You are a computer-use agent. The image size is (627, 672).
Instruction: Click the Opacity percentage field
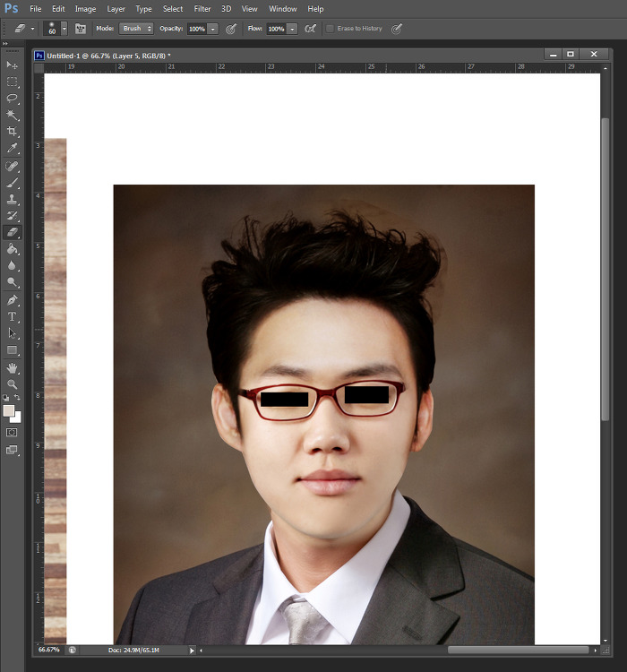pos(197,29)
